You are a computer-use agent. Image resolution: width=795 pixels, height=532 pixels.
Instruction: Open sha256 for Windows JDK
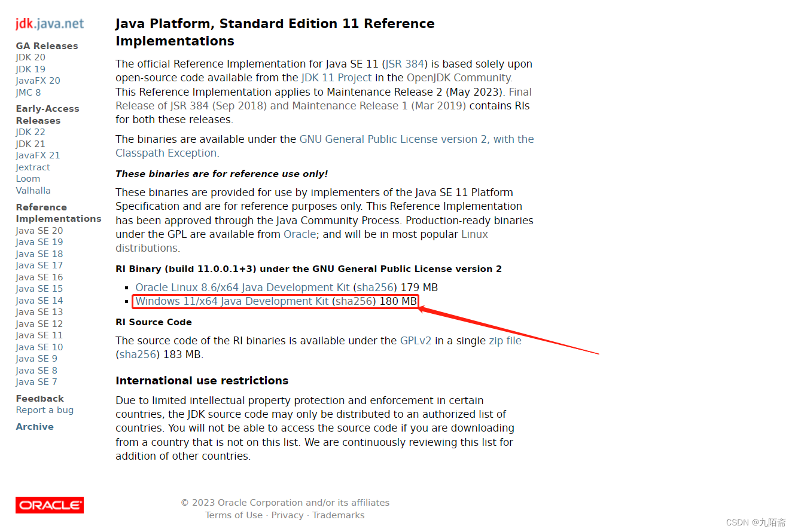pyautogui.click(x=354, y=301)
